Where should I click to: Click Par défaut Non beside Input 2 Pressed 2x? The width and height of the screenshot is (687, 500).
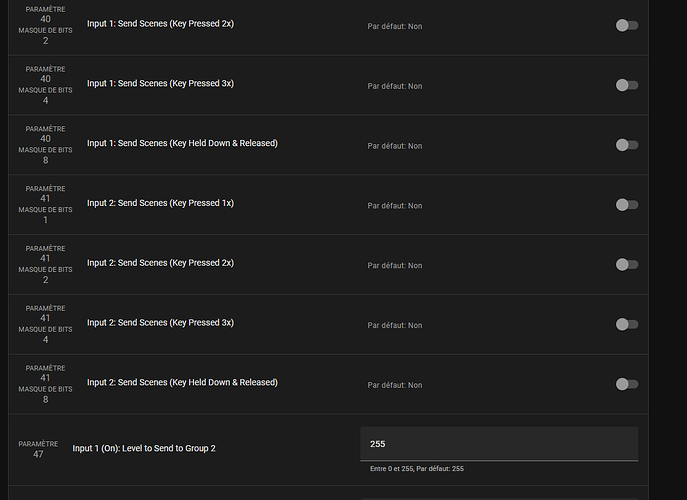tap(395, 266)
